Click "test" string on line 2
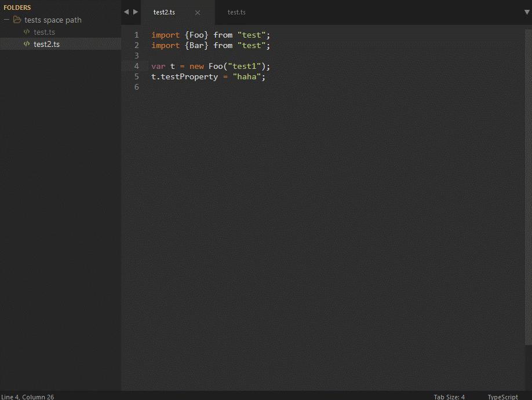This screenshot has width=532, height=400. 252,45
